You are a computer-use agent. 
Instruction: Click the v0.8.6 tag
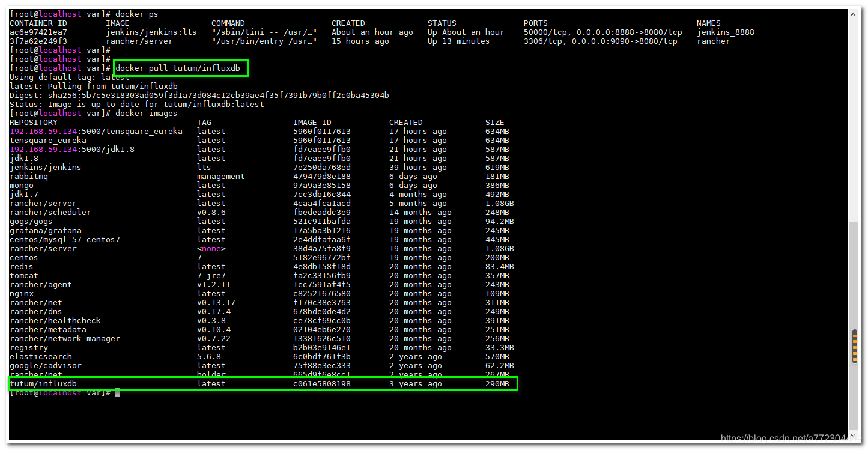pyautogui.click(x=211, y=213)
